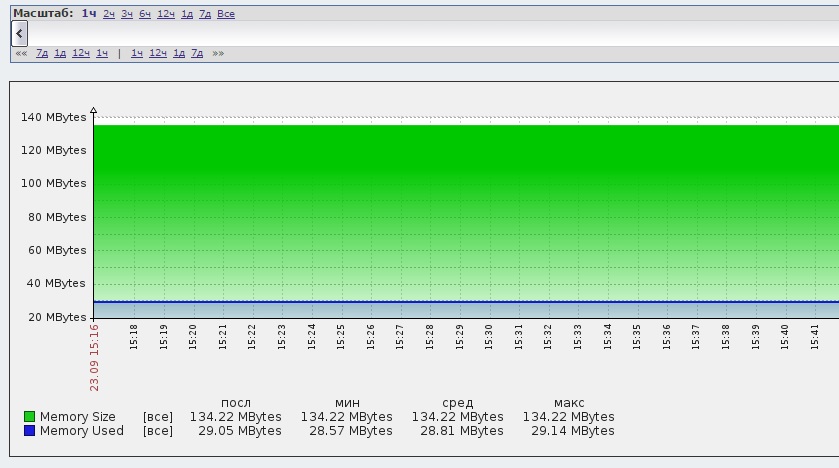Move forward 12ч in time
This screenshot has height=468, width=839.
158,53
